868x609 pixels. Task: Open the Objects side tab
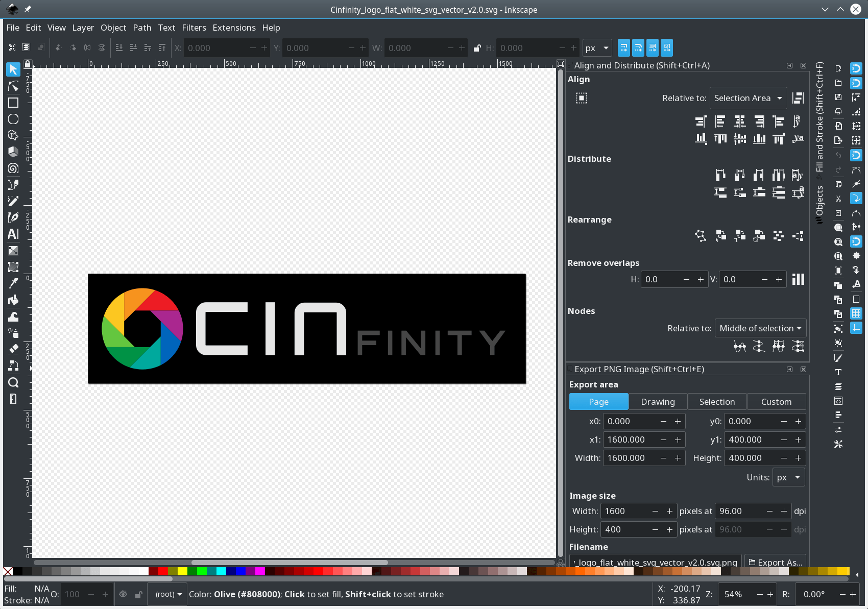click(819, 204)
